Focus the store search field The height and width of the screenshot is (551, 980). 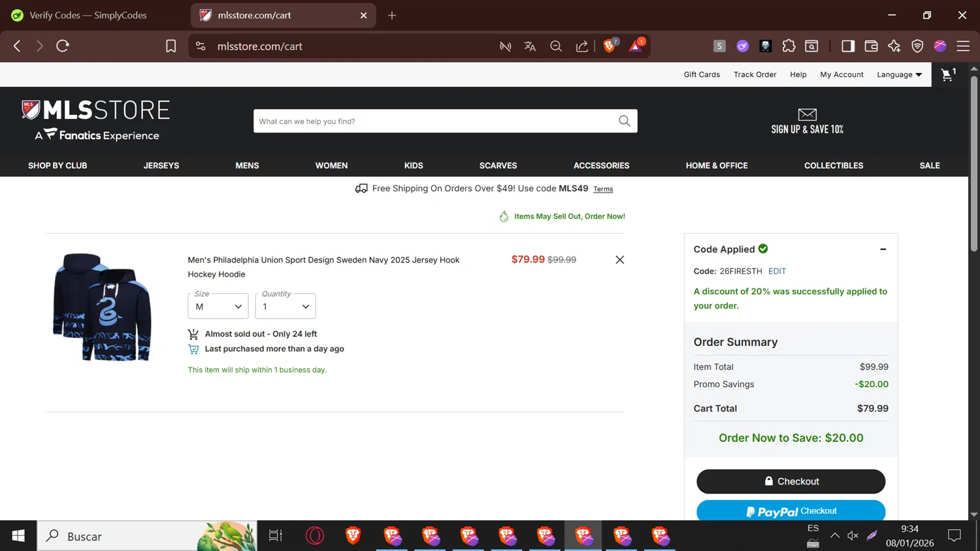pyautogui.click(x=434, y=121)
